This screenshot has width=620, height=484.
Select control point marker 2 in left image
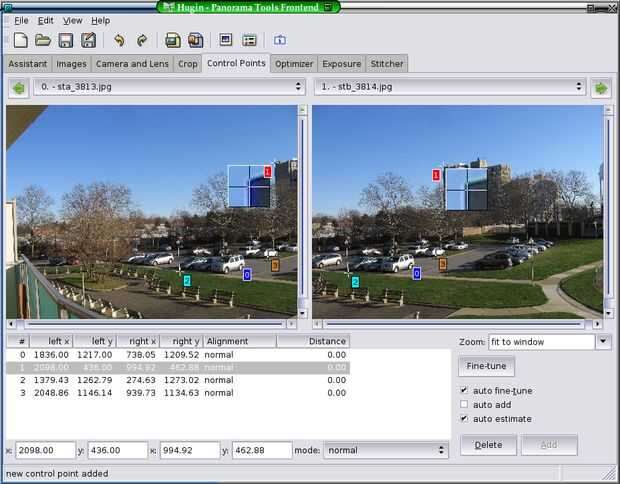tap(187, 281)
